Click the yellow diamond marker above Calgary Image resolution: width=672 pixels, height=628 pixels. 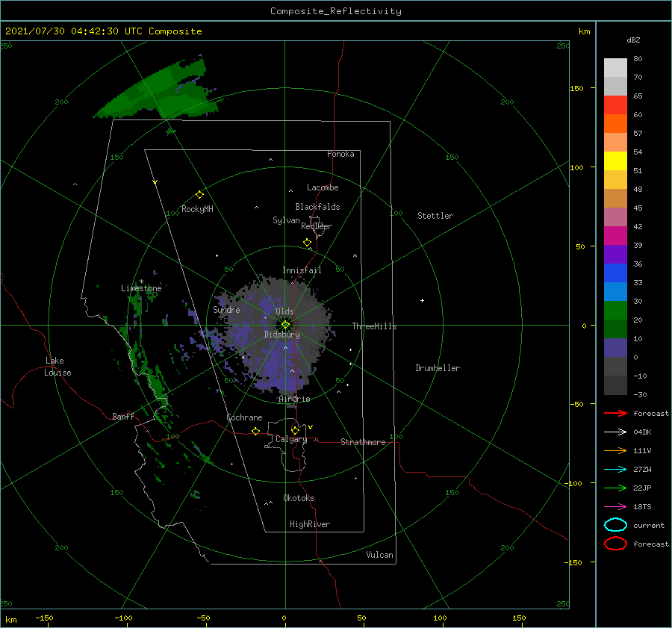pos(295,430)
